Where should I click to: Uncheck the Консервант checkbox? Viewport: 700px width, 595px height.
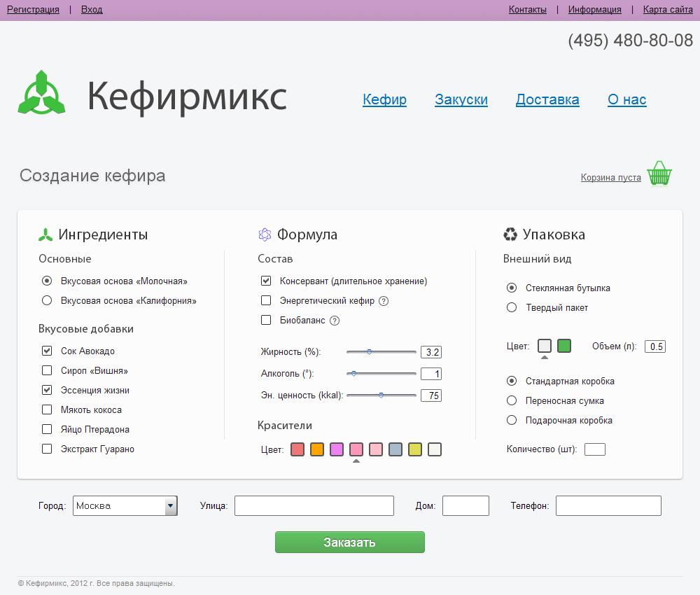coord(266,281)
